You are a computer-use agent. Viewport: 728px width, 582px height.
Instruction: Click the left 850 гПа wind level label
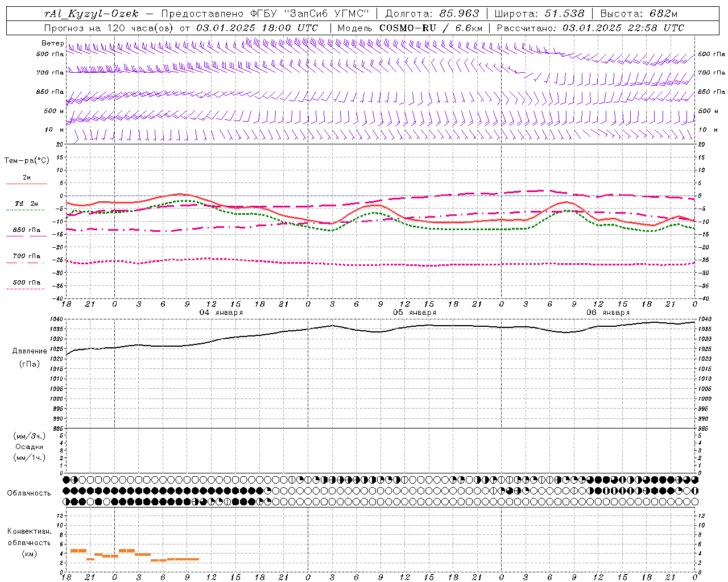(50, 92)
